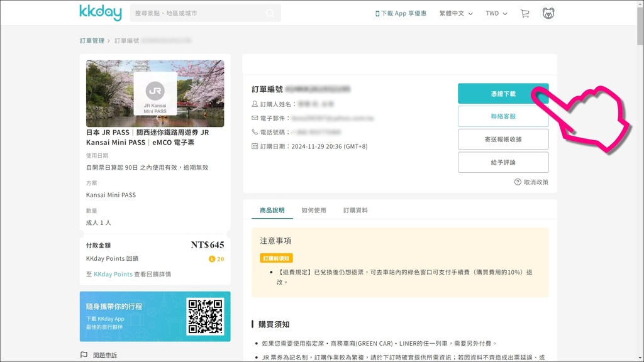
Task: Click the KKday Points coin icon
Action: (212, 259)
